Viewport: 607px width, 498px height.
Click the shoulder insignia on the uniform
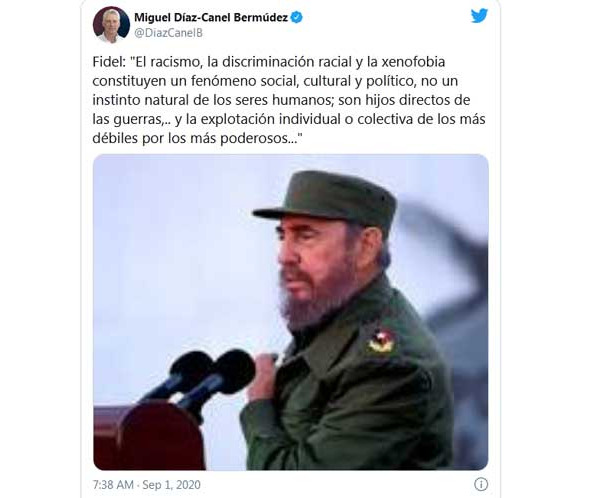coord(381,341)
